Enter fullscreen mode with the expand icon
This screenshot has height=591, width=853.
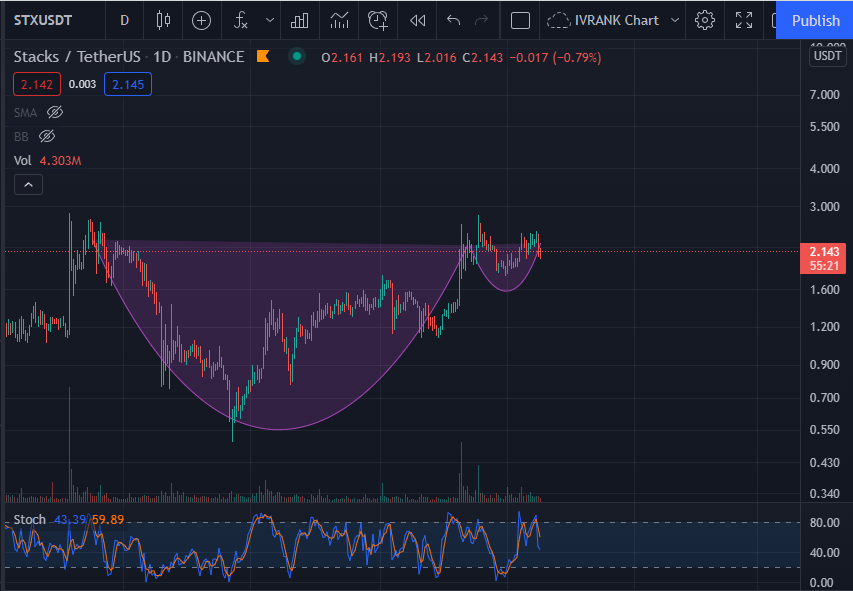pyautogui.click(x=744, y=21)
